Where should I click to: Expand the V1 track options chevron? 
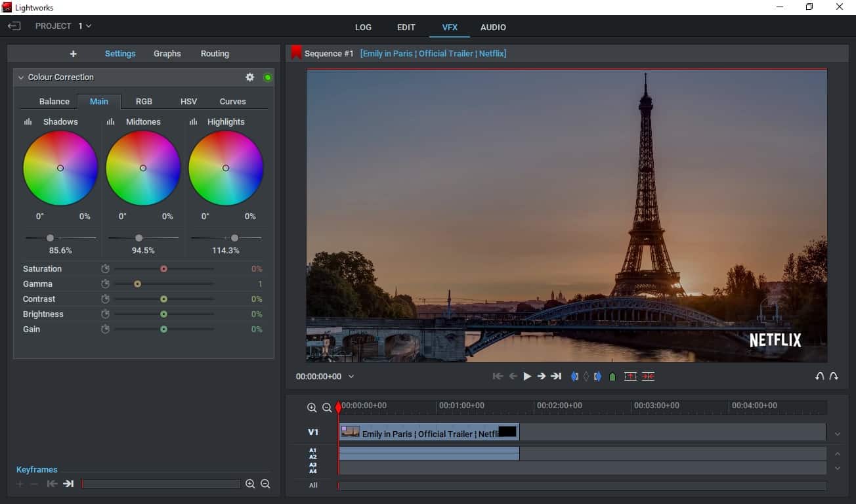click(838, 434)
